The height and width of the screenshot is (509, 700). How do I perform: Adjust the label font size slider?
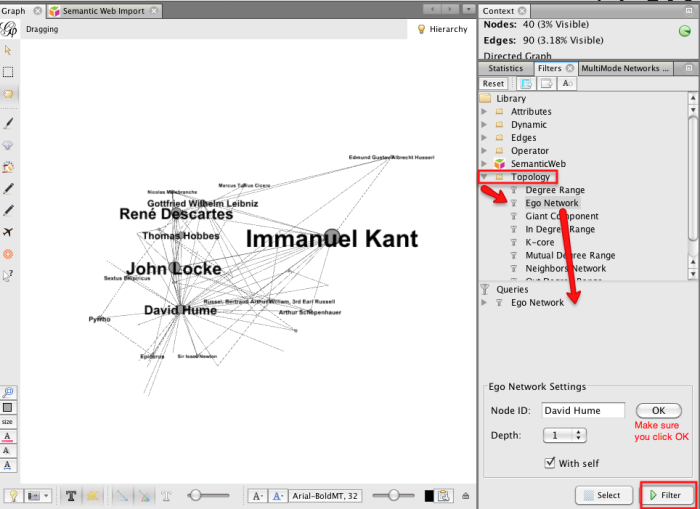396,495
